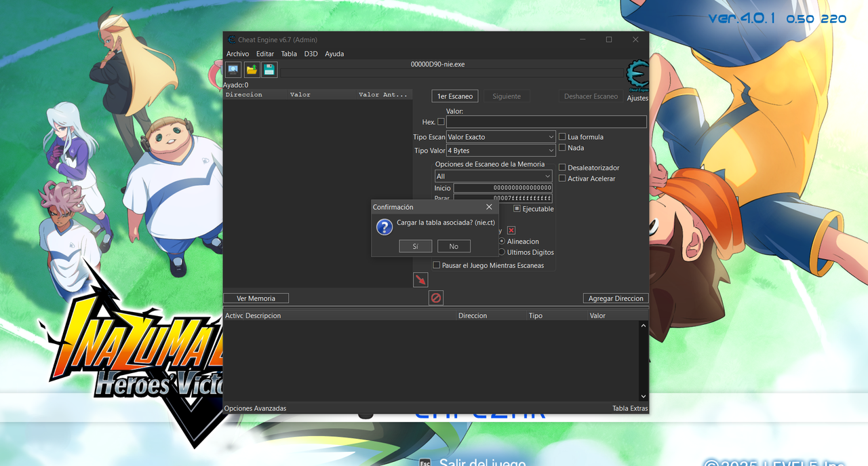868x466 pixels.
Task: Select Ultimos Digitos radio button
Action: 502,252
